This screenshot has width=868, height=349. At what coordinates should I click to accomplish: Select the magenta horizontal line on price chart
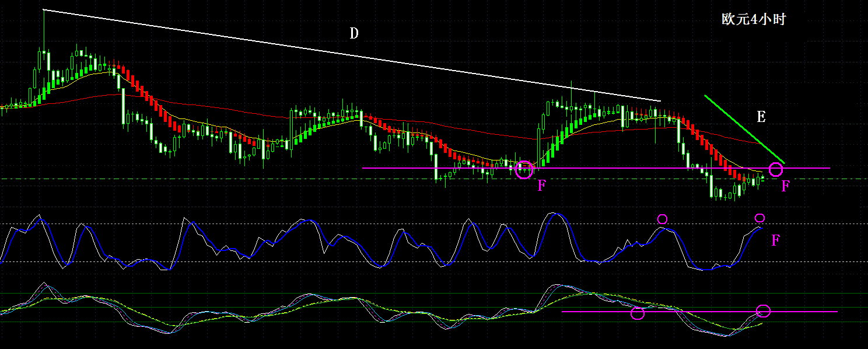coord(596,168)
